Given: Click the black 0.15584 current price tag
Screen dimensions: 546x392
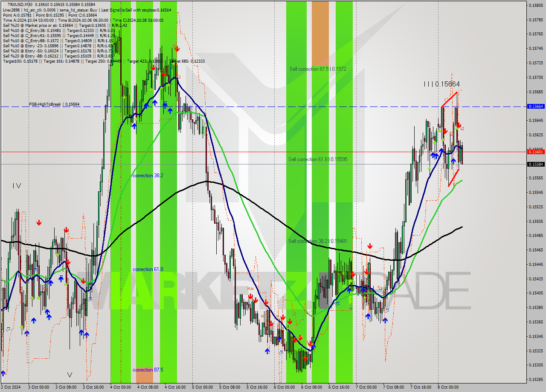Looking at the screenshot, I should pyautogui.click(x=535, y=164).
